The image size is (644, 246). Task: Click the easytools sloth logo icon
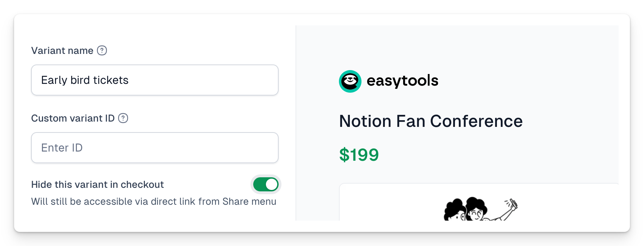350,81
